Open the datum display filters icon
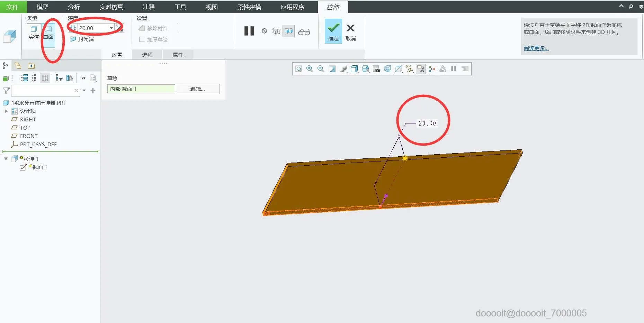Viewport: 644px width, 323px height. click(399, 69)
